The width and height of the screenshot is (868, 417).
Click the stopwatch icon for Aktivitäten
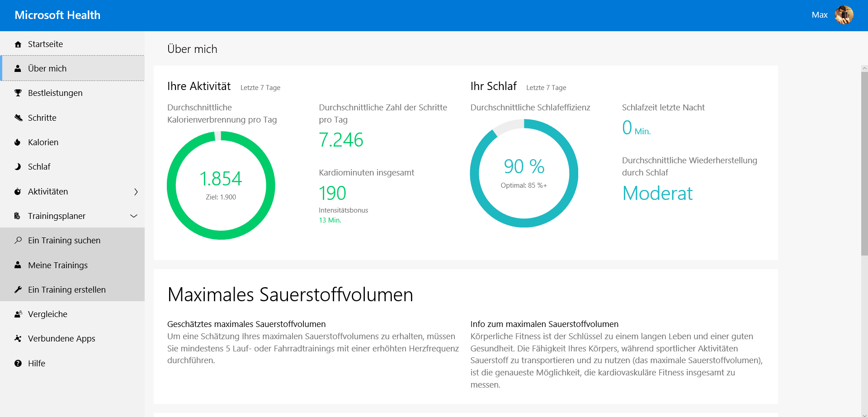tap(18, 191)
